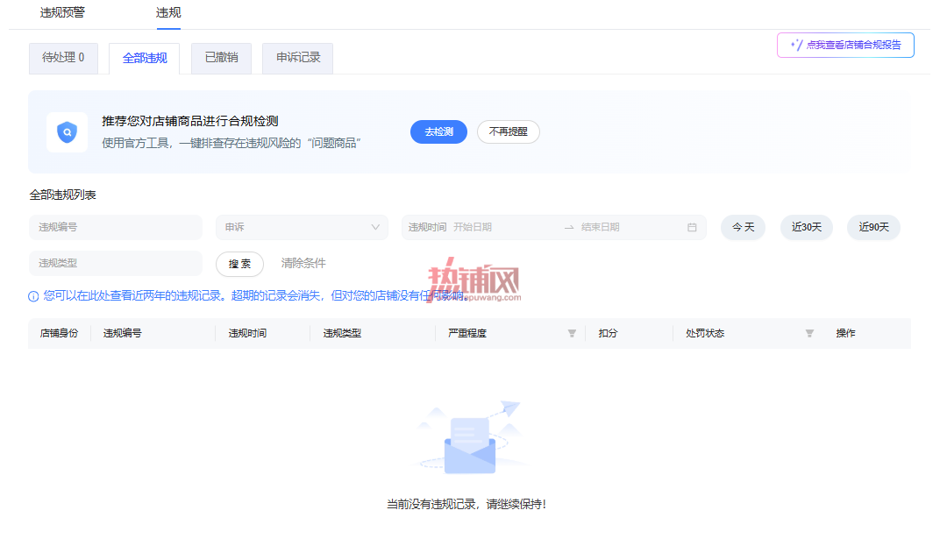Click the info icon beside the notice

(x=34, y=296)
